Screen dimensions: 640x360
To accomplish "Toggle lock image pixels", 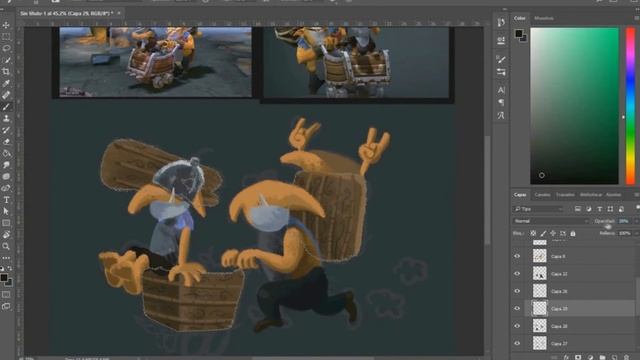I will coord(543,233).
